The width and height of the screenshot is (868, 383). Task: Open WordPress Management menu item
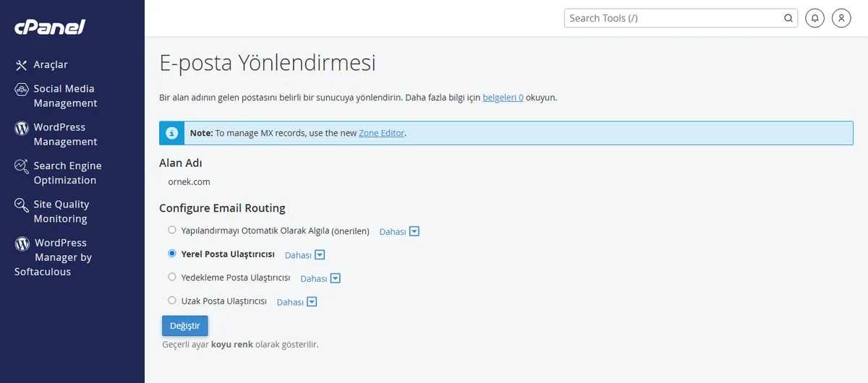pos(65,134)
